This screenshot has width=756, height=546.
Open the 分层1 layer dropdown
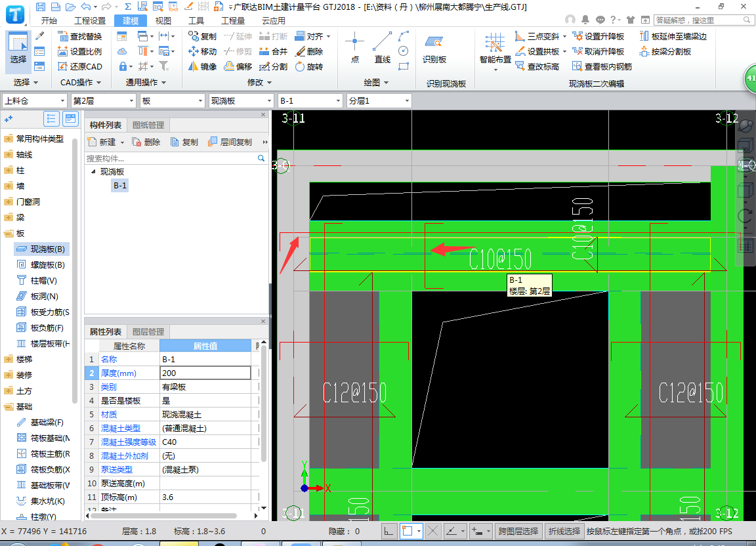(379, 101)
